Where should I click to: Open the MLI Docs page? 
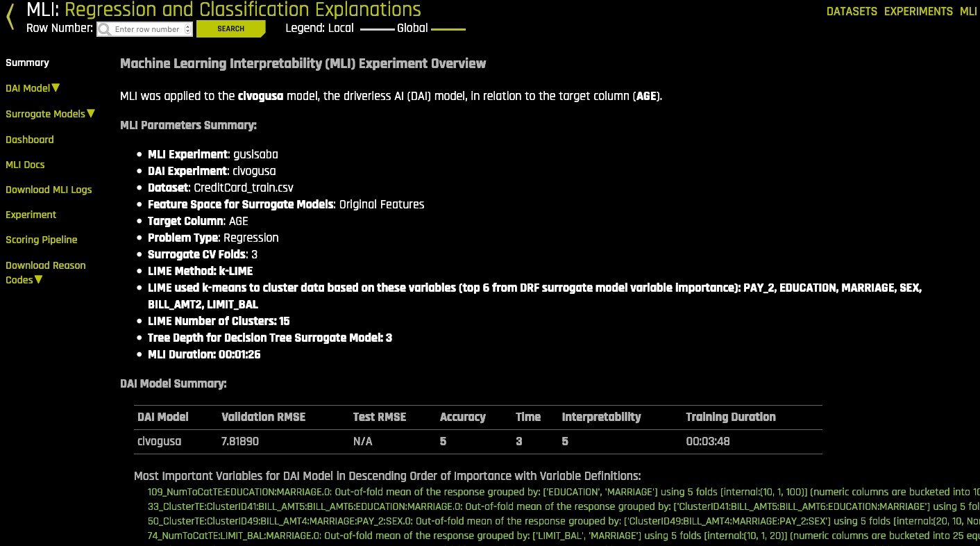point(25,165)
